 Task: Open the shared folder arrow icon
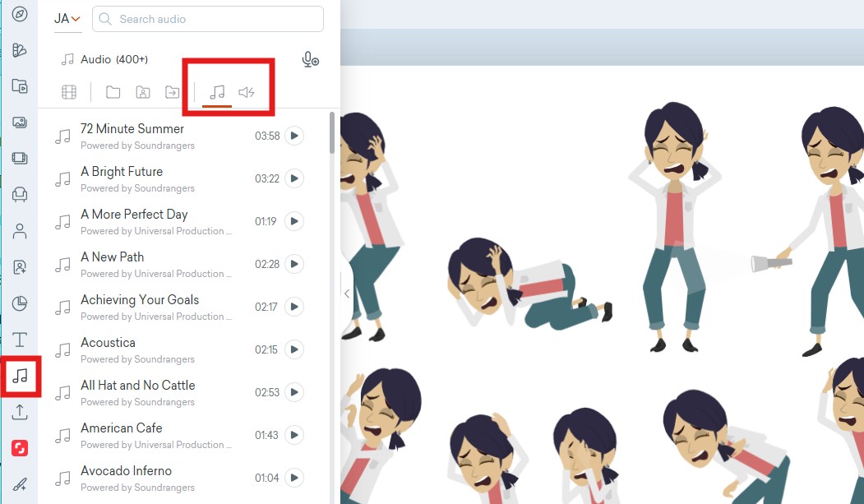pyautogui.click(x=173, y=92)
